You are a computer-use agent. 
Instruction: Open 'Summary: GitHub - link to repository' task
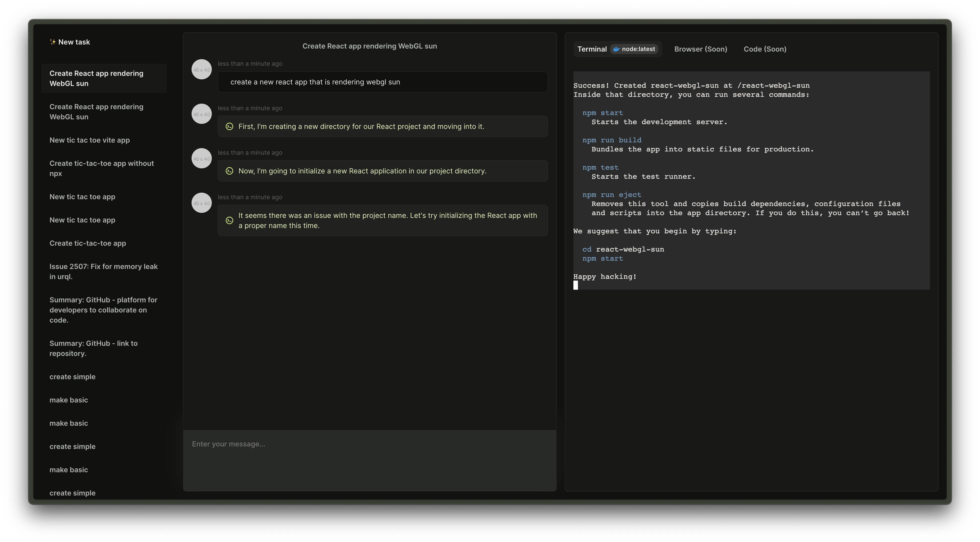(94, 348)
